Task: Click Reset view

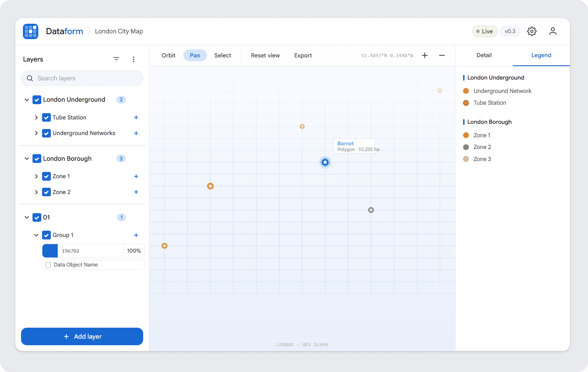Action: coord(265,55)
